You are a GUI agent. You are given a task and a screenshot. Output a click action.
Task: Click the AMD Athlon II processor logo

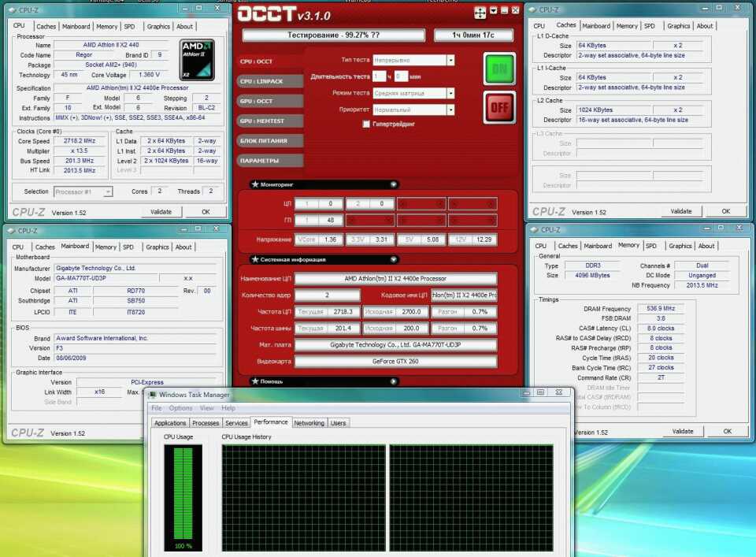point(196,59)
